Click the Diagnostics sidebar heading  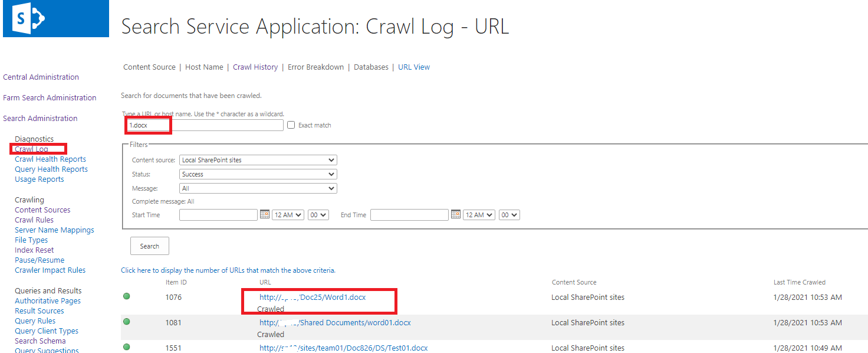34,139
